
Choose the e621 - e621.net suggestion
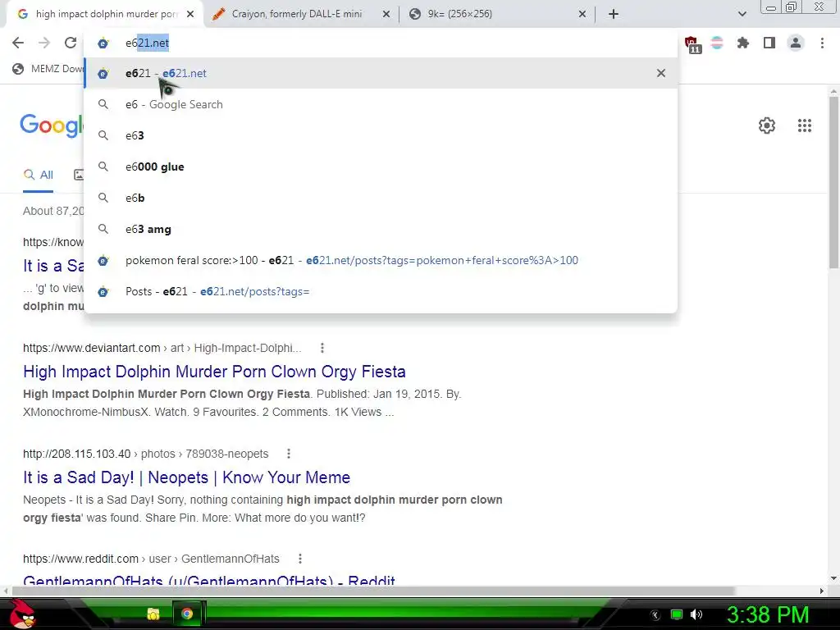click(x=381, y=73)
